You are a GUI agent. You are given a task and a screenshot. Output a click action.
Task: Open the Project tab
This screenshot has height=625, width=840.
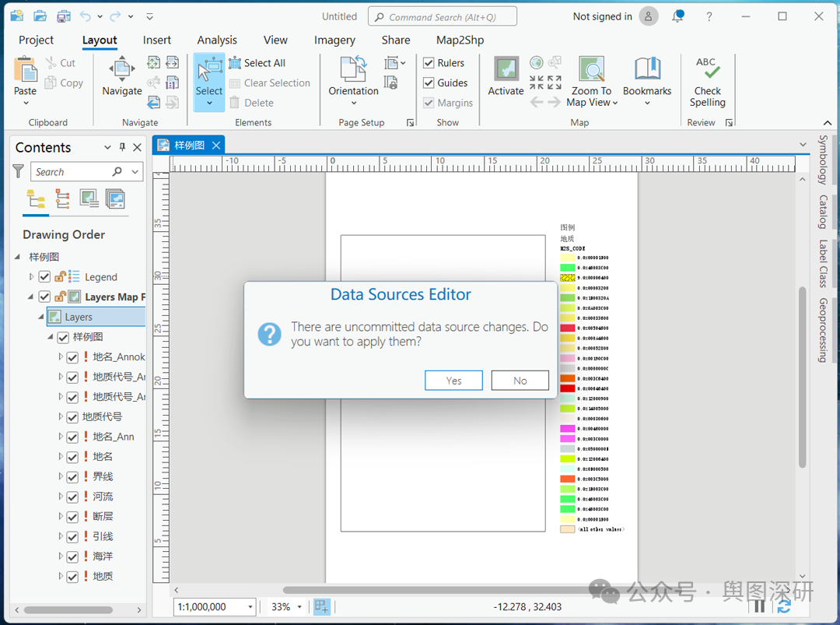36,40
